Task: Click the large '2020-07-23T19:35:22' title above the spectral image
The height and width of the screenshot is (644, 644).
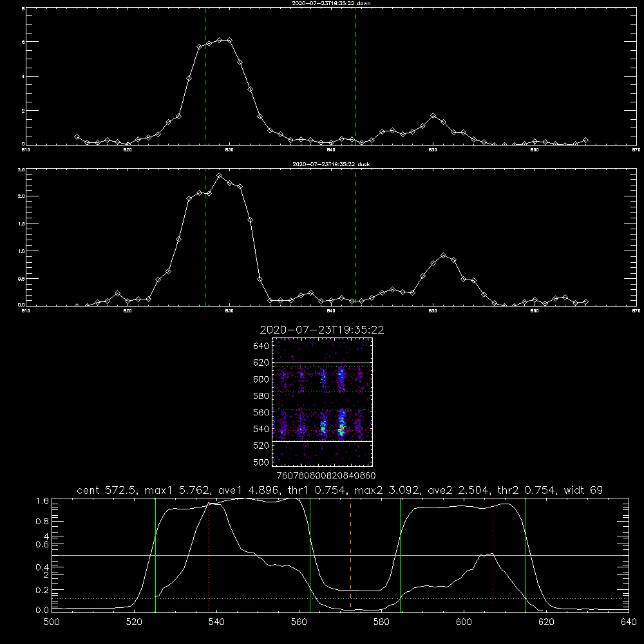Action: click(322, 330)
